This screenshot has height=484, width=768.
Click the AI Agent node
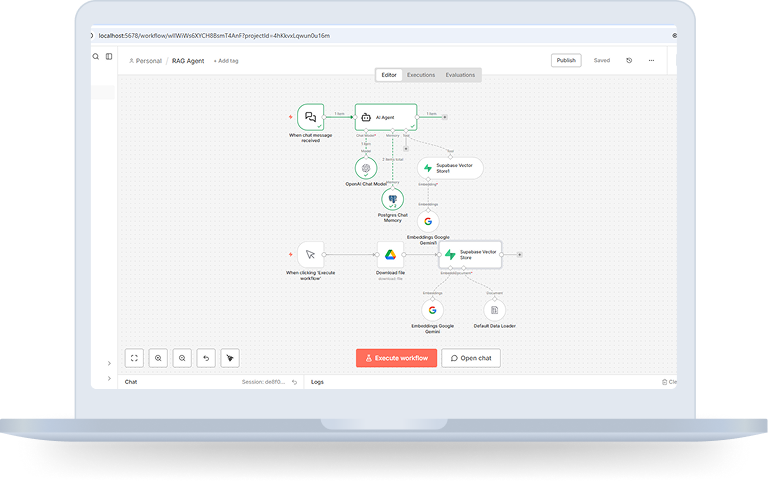385,117
